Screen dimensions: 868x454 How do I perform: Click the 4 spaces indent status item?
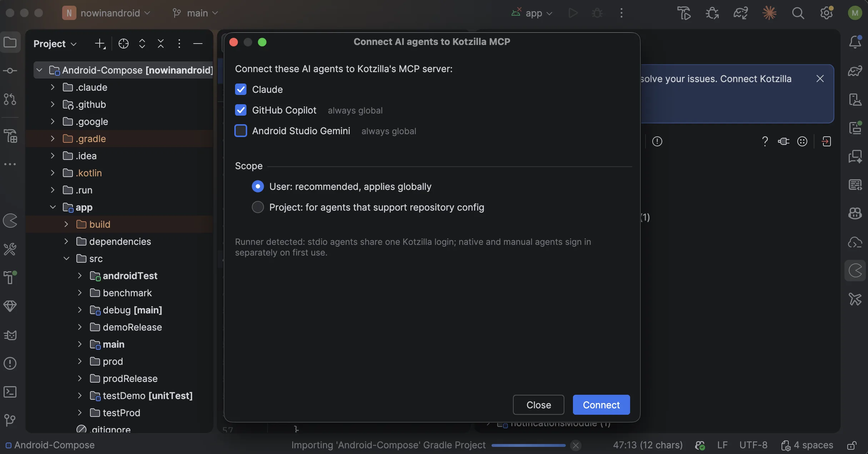(807, 445)
